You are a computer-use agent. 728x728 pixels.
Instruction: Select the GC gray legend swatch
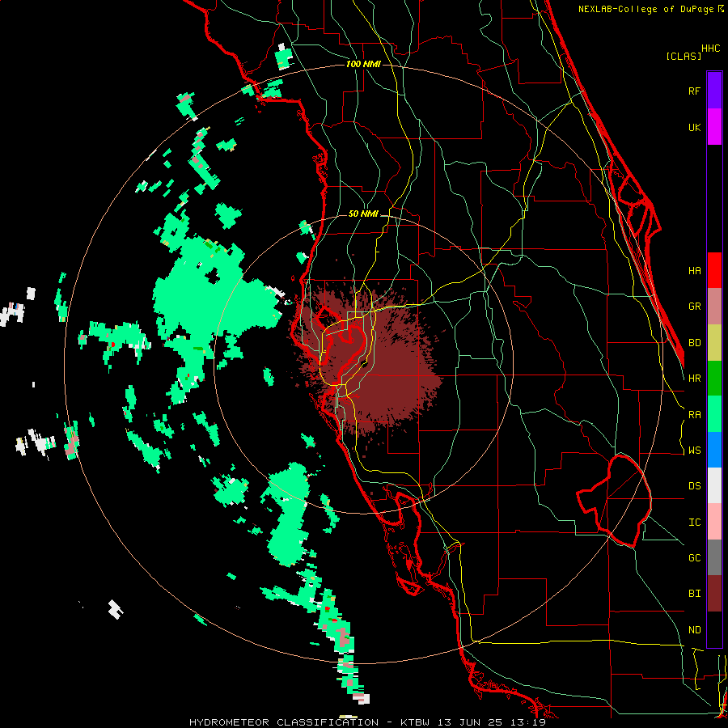point(714,557)
